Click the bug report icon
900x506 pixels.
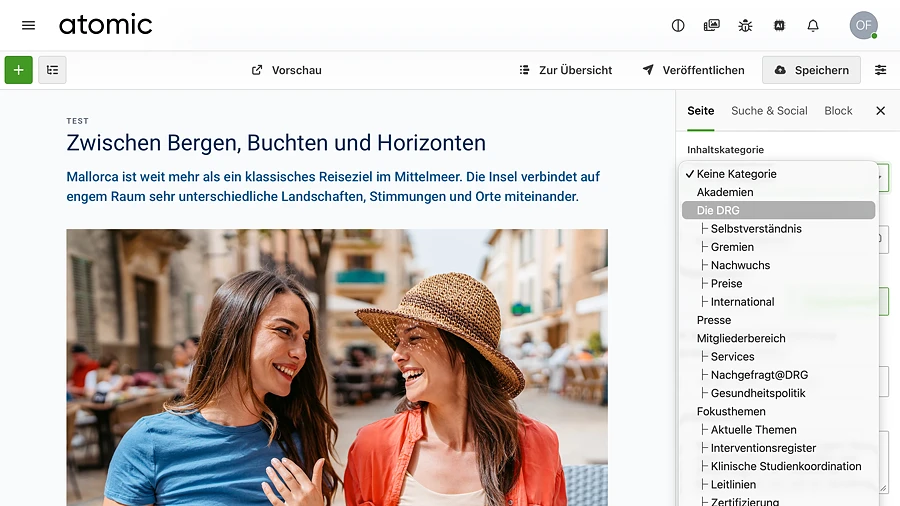(745, 25)
